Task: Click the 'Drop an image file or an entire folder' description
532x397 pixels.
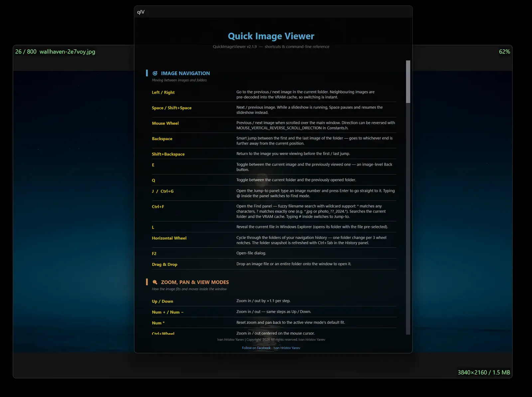Action: (x=294, y=264)
